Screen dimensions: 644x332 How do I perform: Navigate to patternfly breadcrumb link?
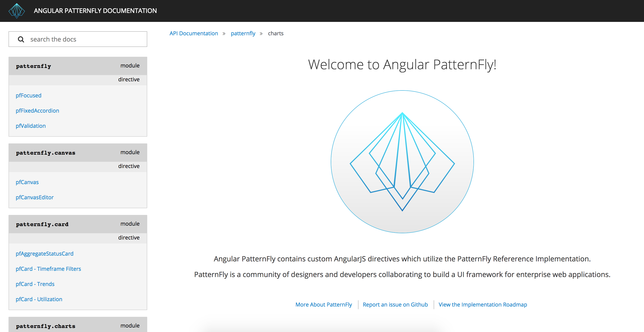point(243,34)
